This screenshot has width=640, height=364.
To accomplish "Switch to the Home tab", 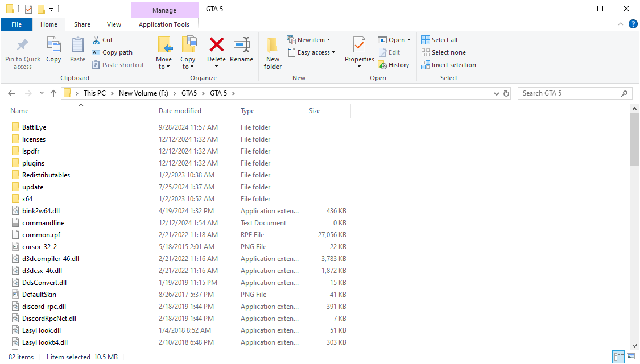I will 49,24.
